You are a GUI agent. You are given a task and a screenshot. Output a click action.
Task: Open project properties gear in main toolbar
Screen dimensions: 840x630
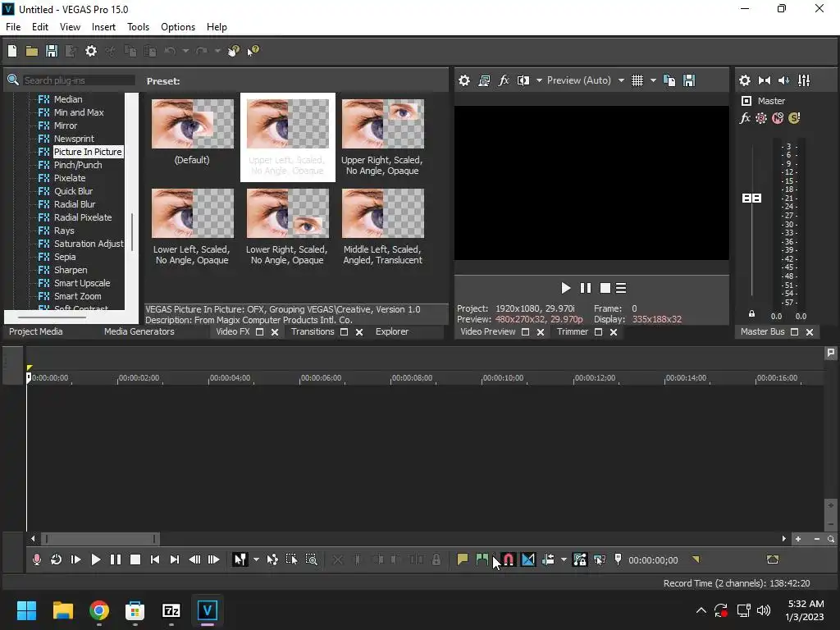pos(91,51)
